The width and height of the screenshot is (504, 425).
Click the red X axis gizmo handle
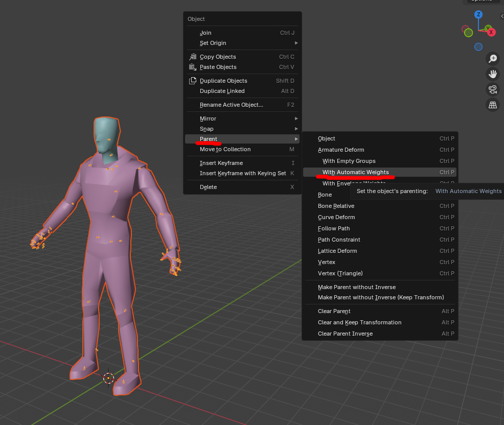tap(491, 32)
